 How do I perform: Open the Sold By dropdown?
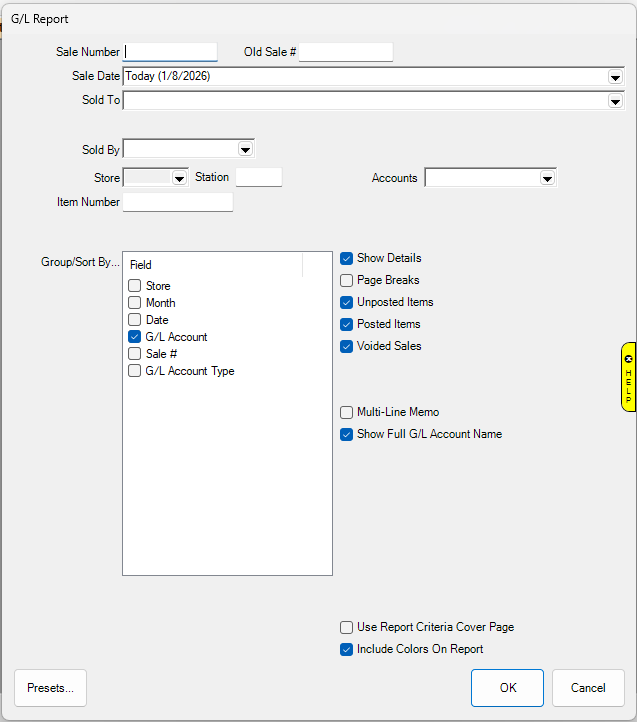tap(245, 150)
